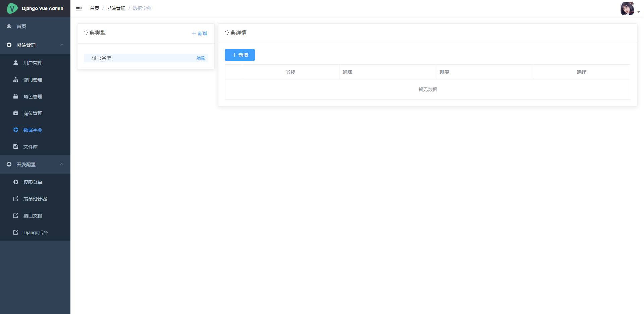
Task: Open the 接口文档 menu item
Action: click(x=33, y=216)
